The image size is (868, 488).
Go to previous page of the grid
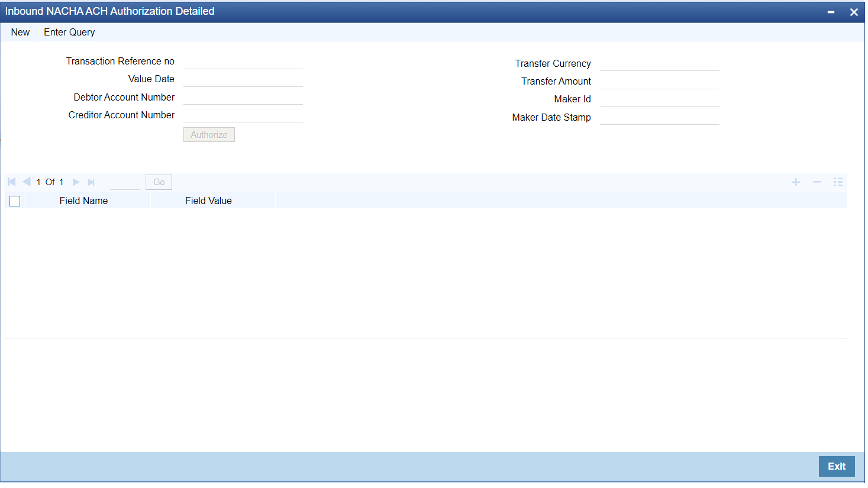(26, 182)
